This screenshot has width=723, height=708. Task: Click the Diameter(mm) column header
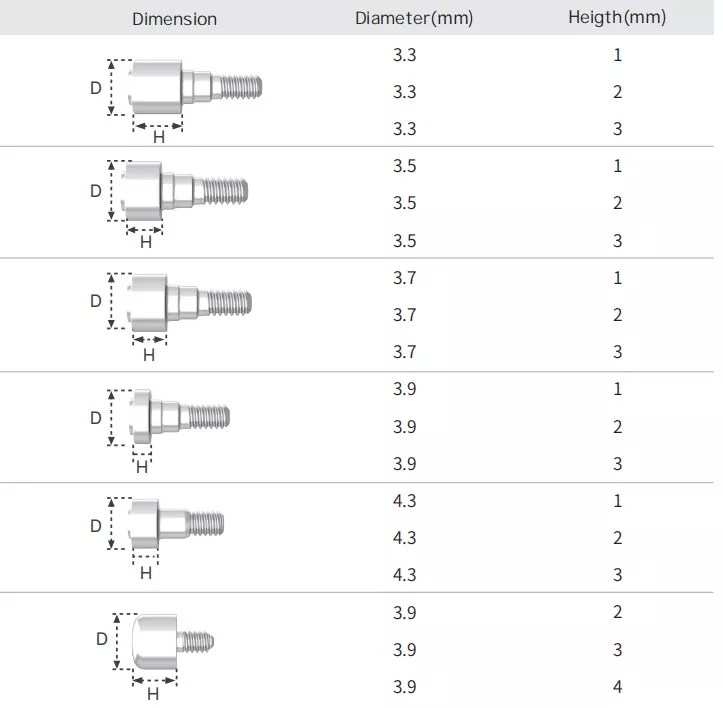(x=414, y=18)
